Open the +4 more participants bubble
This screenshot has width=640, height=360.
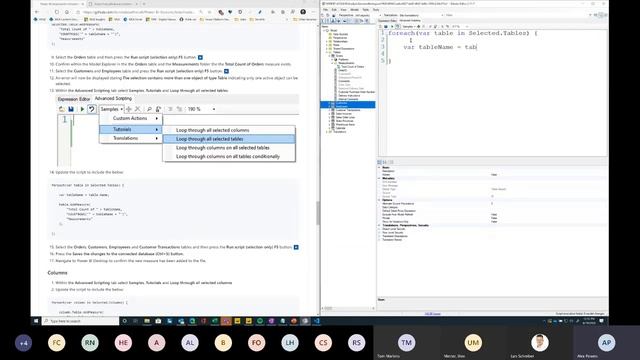point(23,343)
